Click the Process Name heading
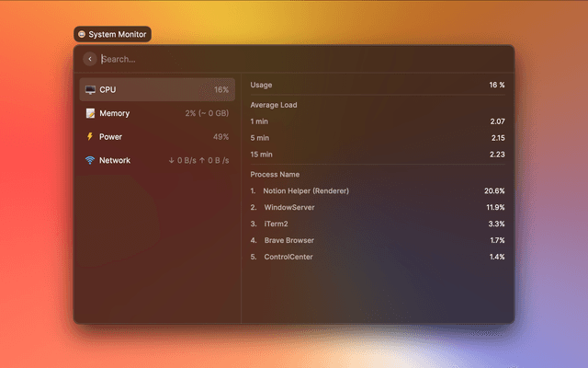This screenshot has width=588, height=368. (x=275, y=174)
